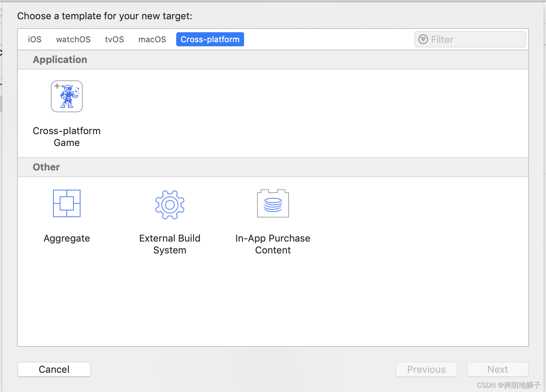The image size is (546, 392).
Task: Click the Cancel button
Action: pos(54,369)
